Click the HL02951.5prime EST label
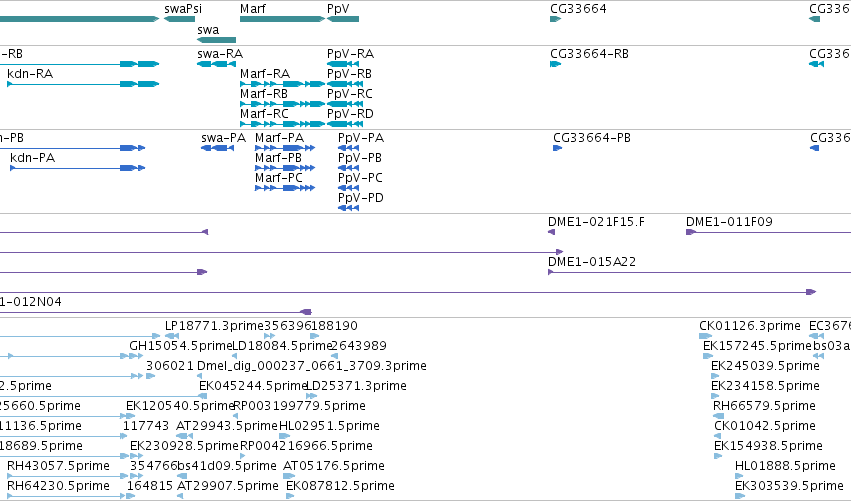Viewport: 851px width, 501px height. point(329,427)
